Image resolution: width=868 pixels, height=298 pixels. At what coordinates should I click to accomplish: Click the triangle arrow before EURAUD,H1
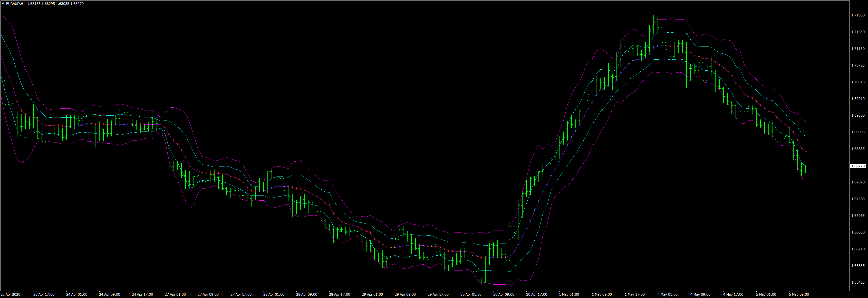tap(3, 4)
